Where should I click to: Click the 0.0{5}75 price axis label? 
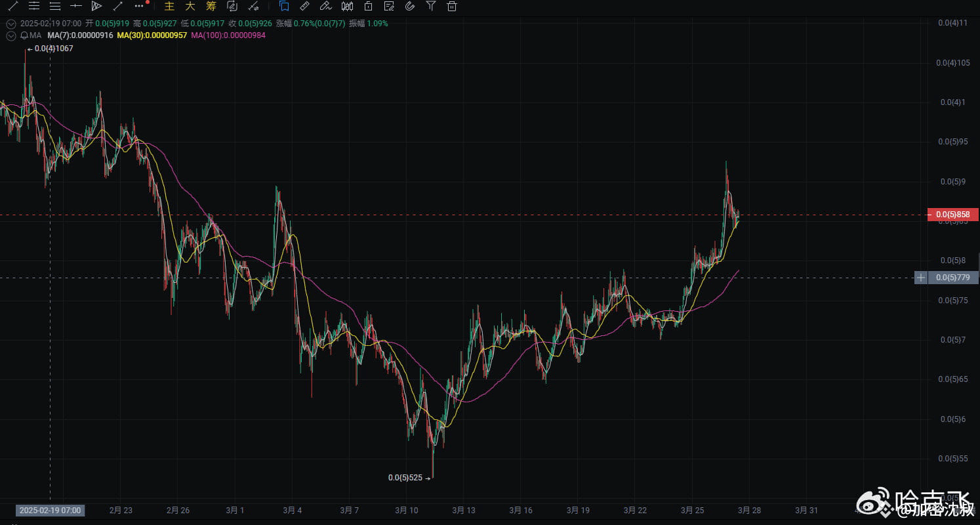click(x=952, y=301)
